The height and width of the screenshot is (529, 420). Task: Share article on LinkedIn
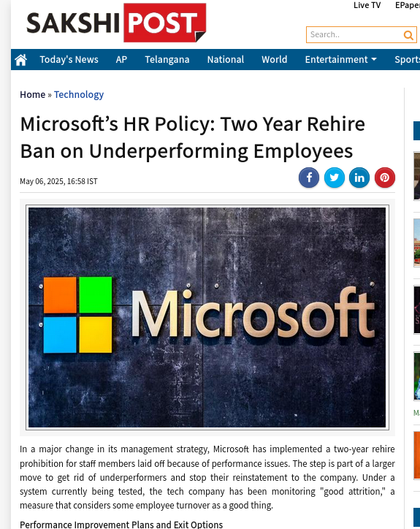[x=359, y=178]
